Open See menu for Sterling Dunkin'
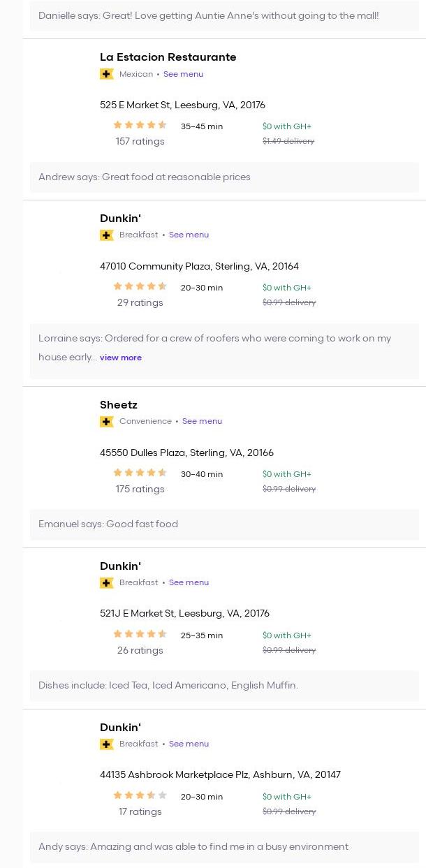Screen dimensions: 426x868 pos(189,235)
